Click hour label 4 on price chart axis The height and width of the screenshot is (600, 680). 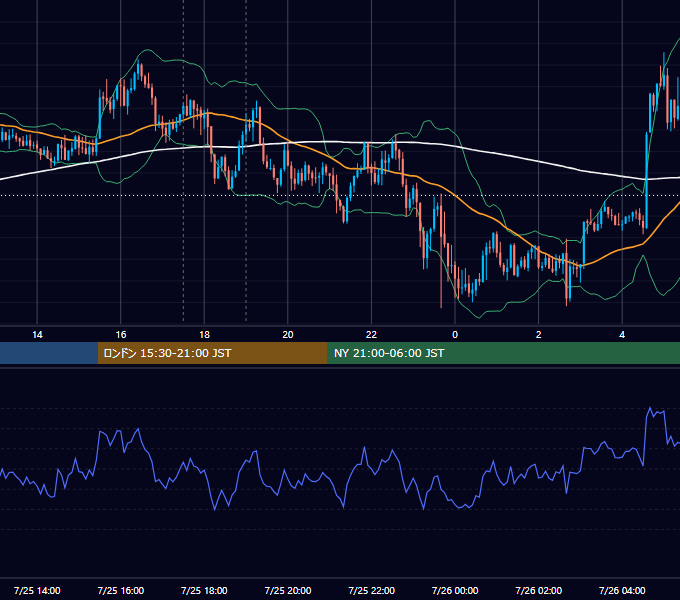pos(622,335)
